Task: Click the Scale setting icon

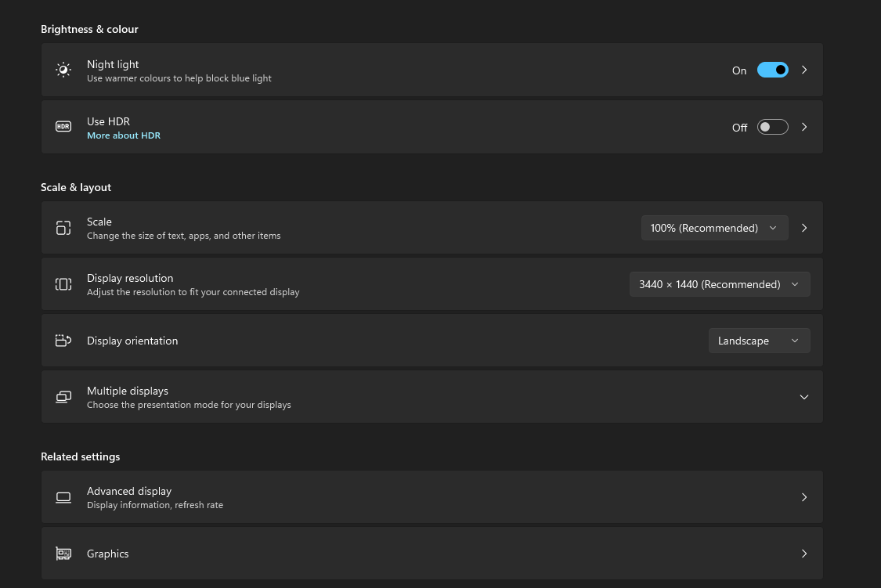Action: (63, 228)
